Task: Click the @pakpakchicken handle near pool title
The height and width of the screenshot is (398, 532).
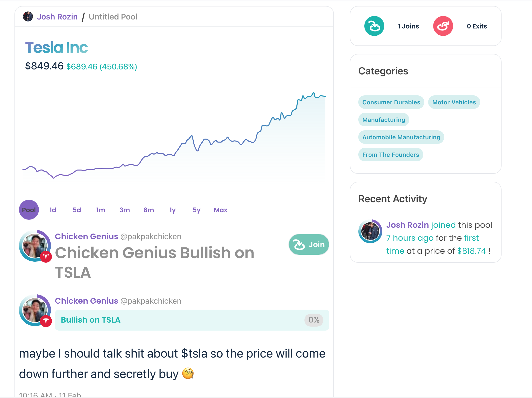Action: tap(151, 236)
